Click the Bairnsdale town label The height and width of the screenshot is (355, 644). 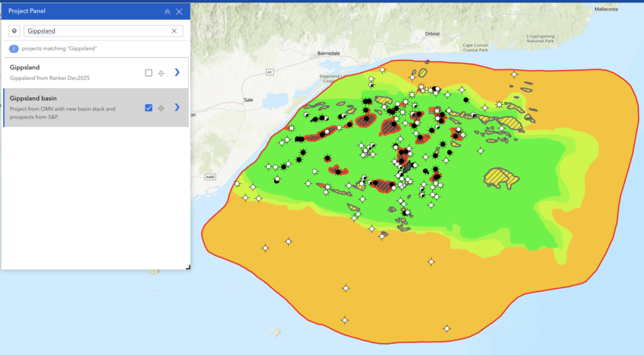pyautogui.click(x=328, y=53)
